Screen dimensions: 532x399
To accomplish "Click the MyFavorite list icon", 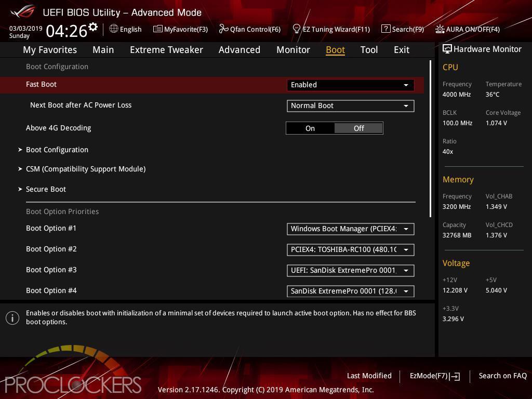I will [157, 29].
